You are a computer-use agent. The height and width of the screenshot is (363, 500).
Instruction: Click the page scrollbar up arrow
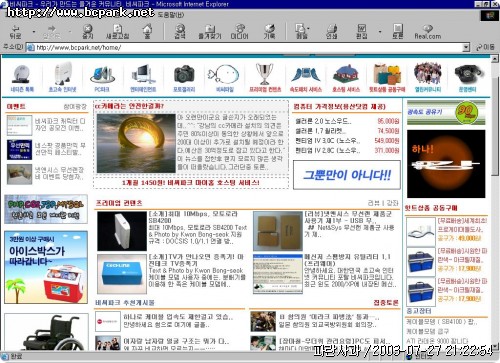495,59
